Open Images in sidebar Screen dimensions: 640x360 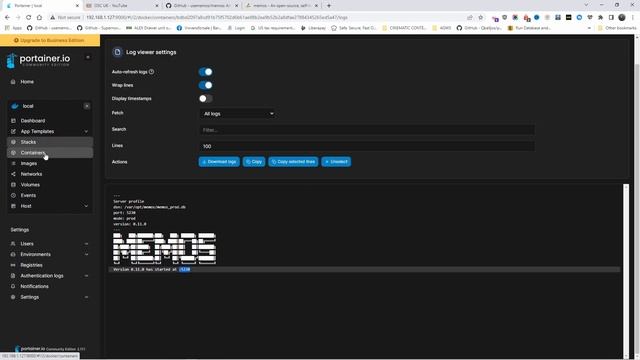pos(29,163)
